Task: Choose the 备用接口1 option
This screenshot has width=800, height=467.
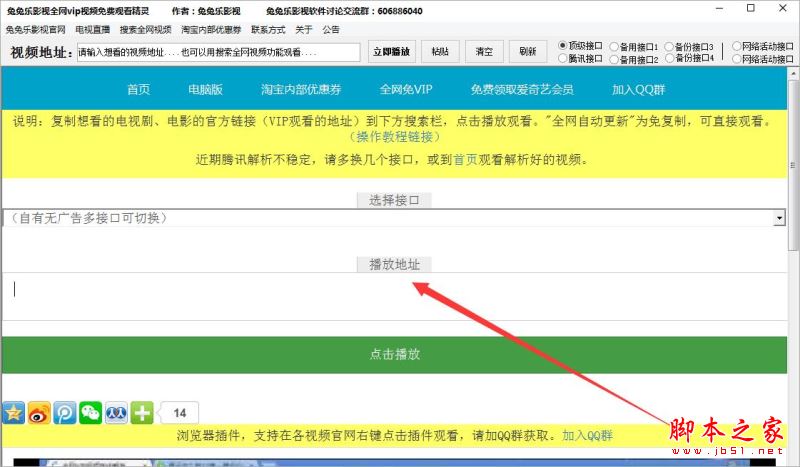Action: 614,47
